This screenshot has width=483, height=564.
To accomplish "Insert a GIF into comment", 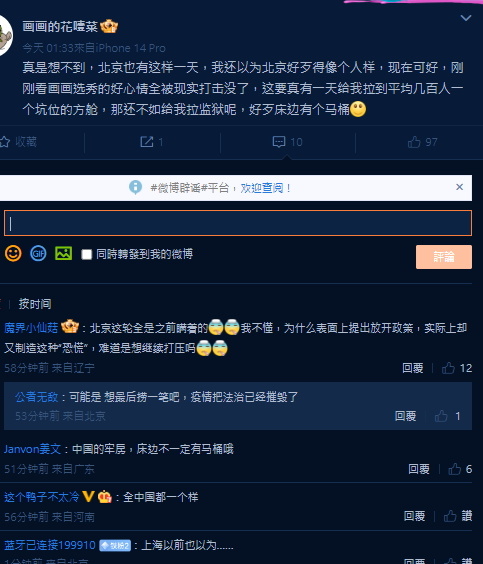I will click(38, 254).
